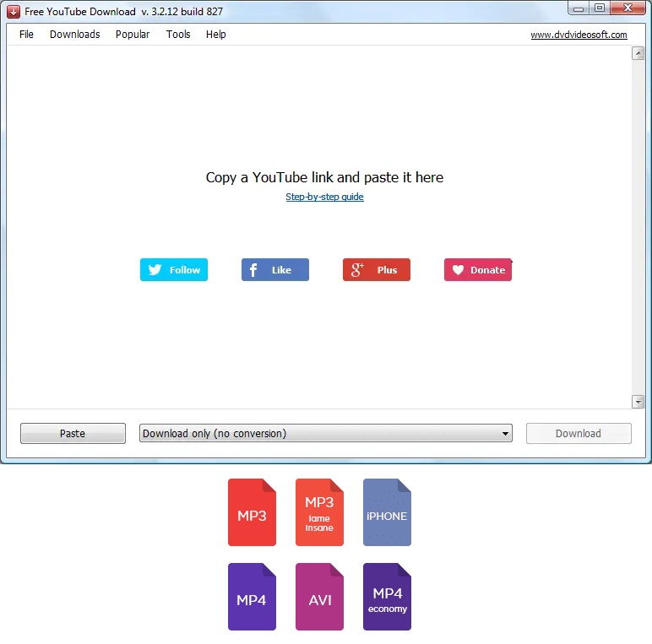The width and height of the screenshot is (652, 644).
Task: Expand the Download only (no conversion) dropdown
Action: 326,433
